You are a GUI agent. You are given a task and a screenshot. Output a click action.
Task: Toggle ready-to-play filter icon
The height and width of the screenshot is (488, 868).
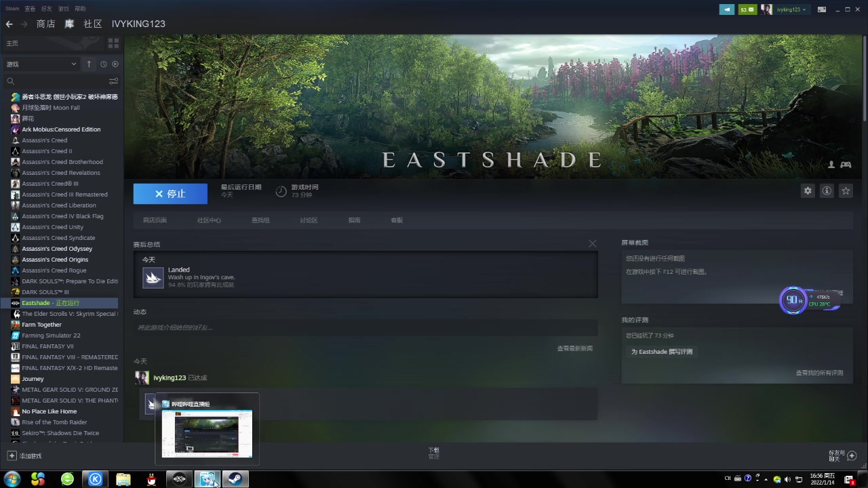[115, 64]
